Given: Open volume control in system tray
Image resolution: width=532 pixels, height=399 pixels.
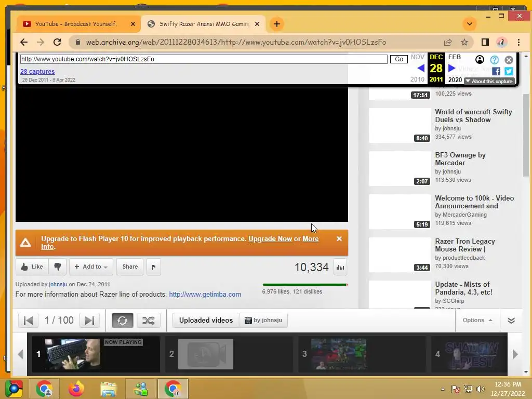Looking at the screenshot, I should click(481, 389).
